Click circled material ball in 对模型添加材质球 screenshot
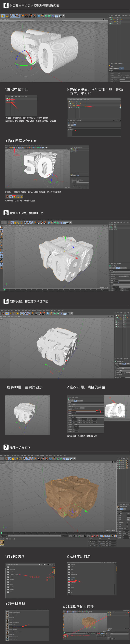Screen dimensions: 130x644 (65, 636)
